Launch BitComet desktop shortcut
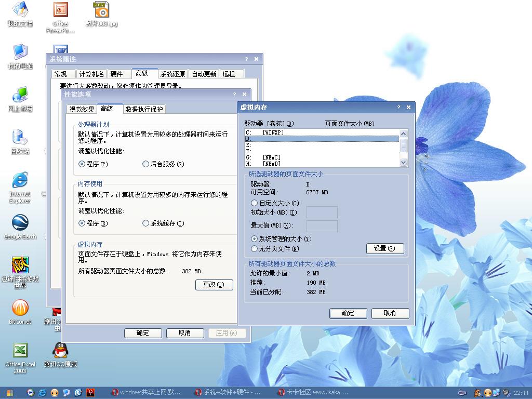532x399 pixels. [20, 312]
